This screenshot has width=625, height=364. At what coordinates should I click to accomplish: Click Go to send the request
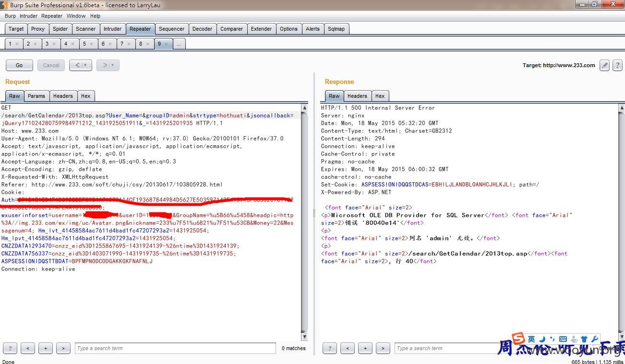coord(19,65)
